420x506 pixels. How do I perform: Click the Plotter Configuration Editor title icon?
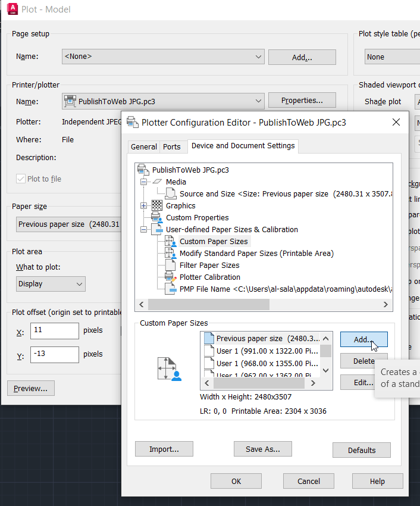click(133, 122)
